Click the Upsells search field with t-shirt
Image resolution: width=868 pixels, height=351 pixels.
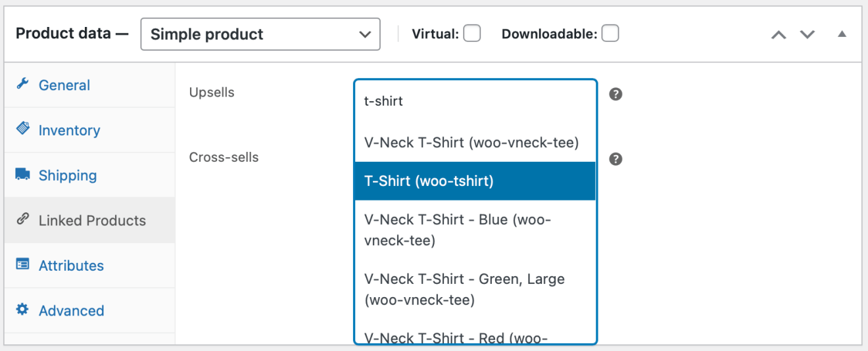tap(475, 101)
